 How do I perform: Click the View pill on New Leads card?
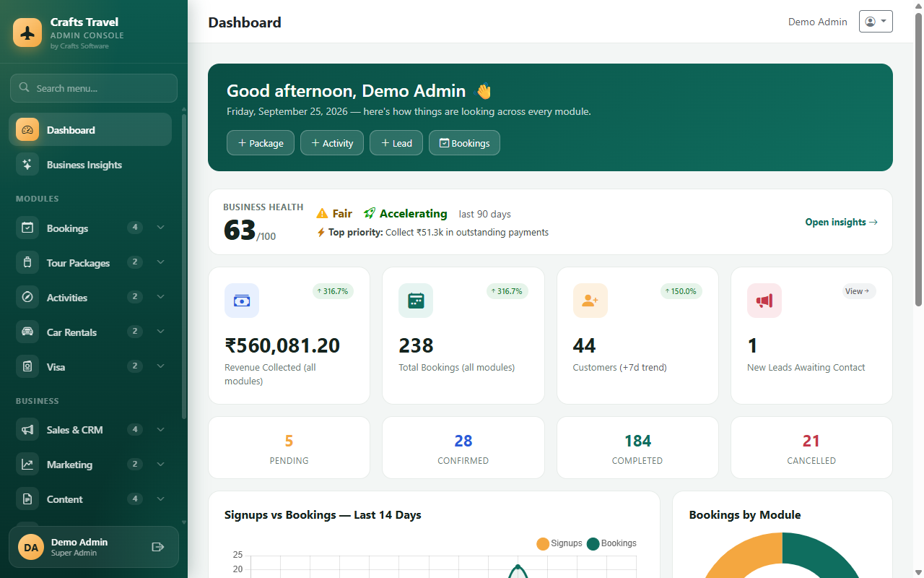click(859, 291)
